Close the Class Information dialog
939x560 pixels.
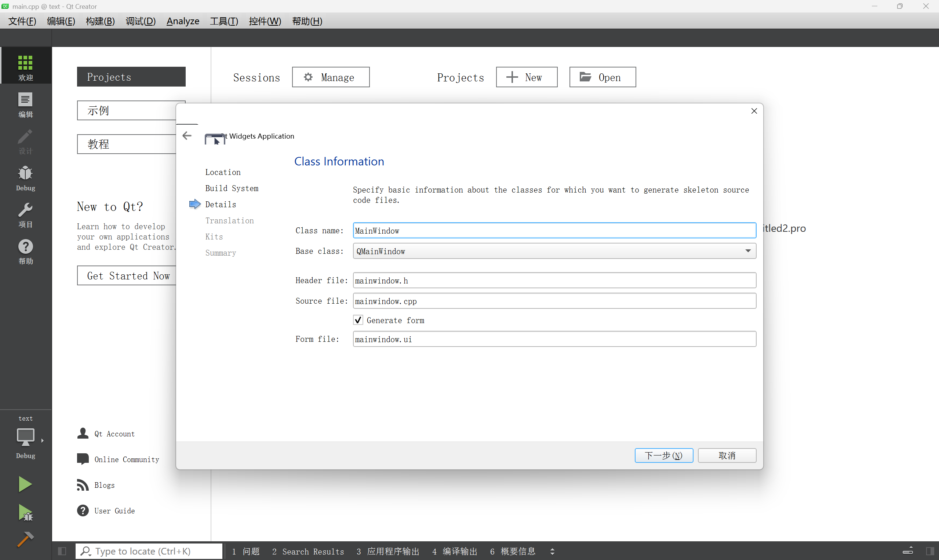click(x=754, y=111)
